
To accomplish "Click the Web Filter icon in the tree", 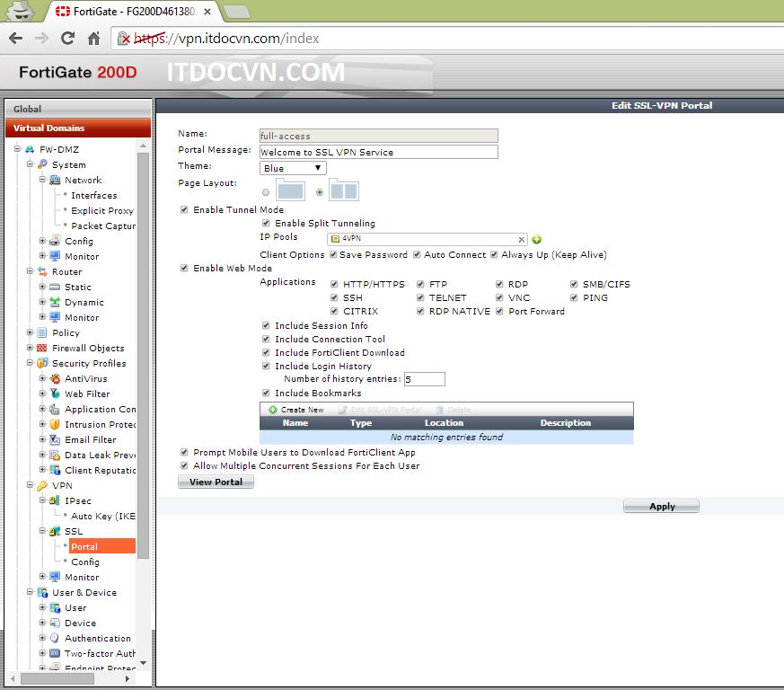I will click(56, 394).
